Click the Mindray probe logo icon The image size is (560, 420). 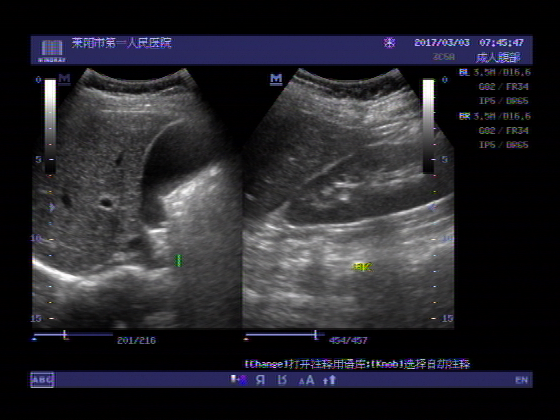[52, 50]
